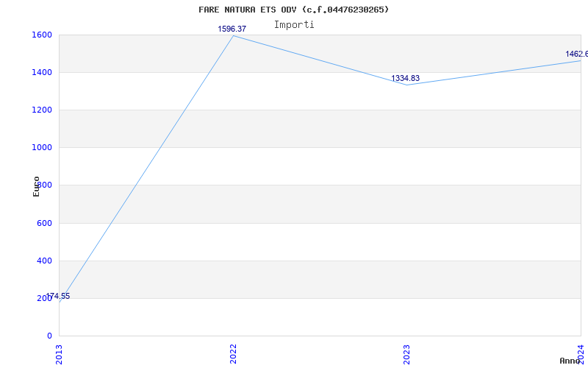
Task: Click the 2022 x-axis year label
Action: point(233,353)
